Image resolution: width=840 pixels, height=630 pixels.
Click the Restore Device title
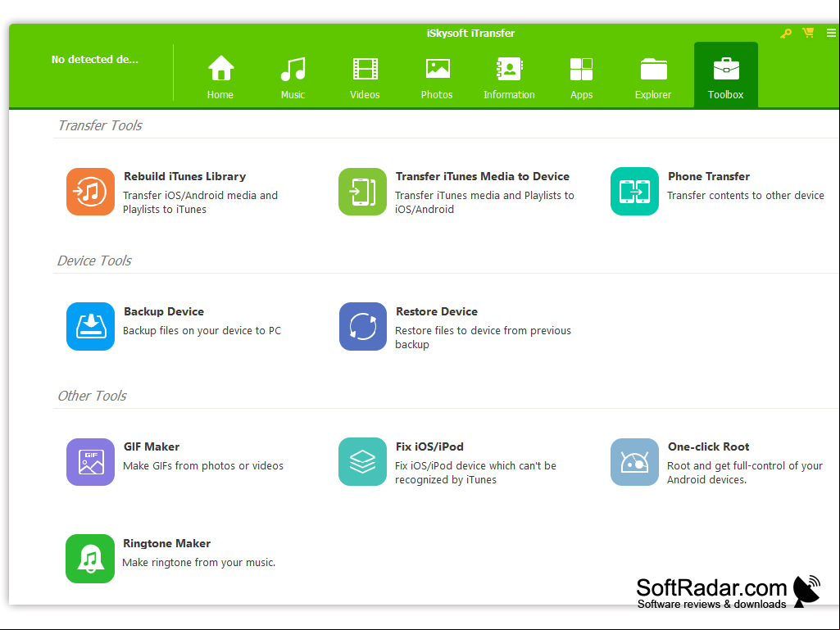click(437, 311)
